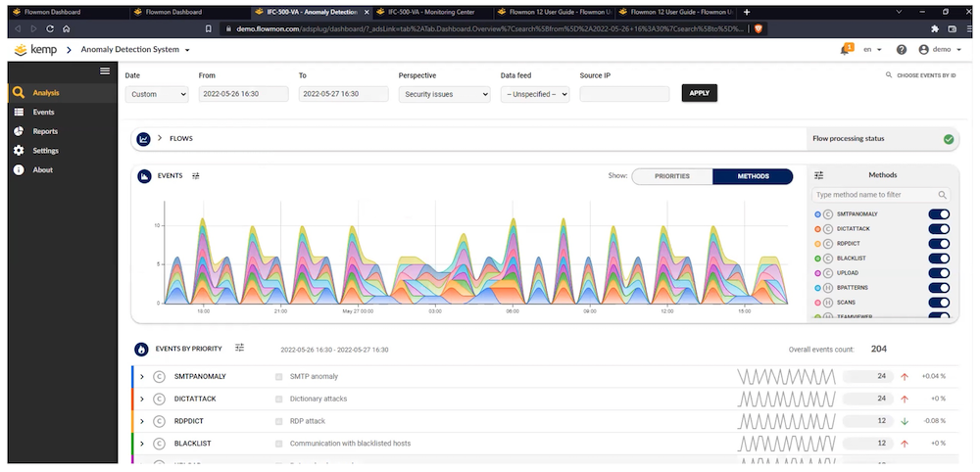Click the flow processing status checkmark
Image resolution: width=980 pixels, height=472 pixels.
coord(949,139)
